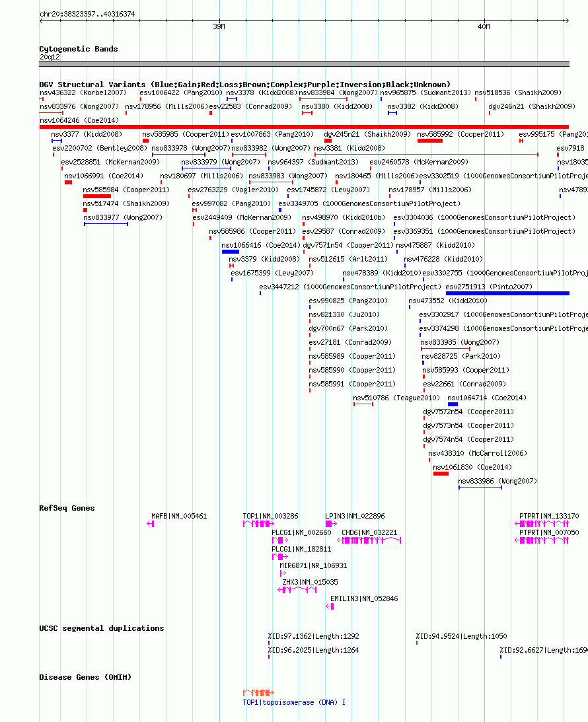Click the 20q12 band label

(50, 57)
